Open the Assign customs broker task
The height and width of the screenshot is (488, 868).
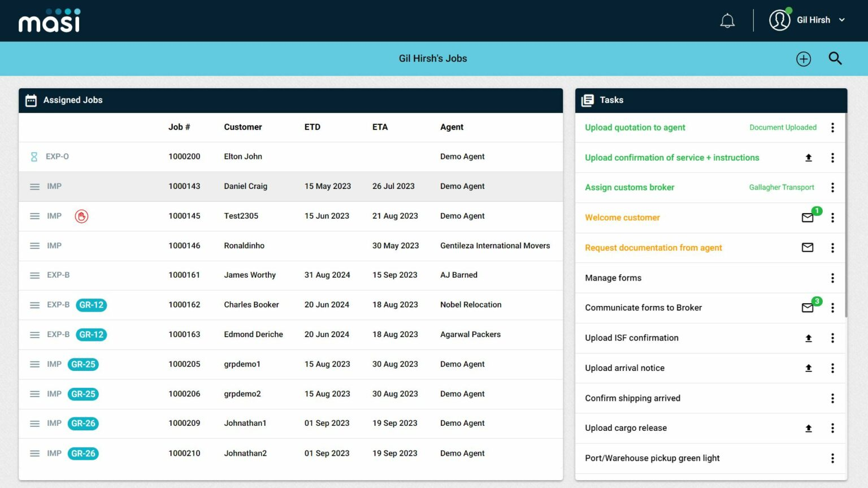tap(630, 188)
